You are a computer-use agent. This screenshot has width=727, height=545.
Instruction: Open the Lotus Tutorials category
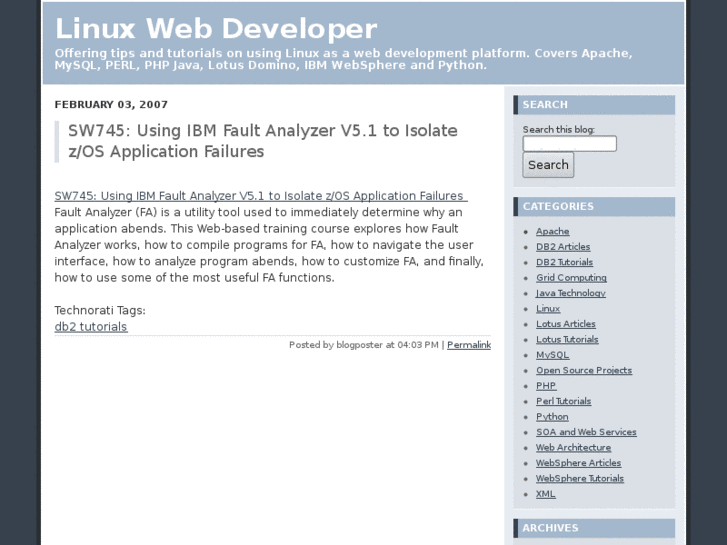(x=567, y=339)
